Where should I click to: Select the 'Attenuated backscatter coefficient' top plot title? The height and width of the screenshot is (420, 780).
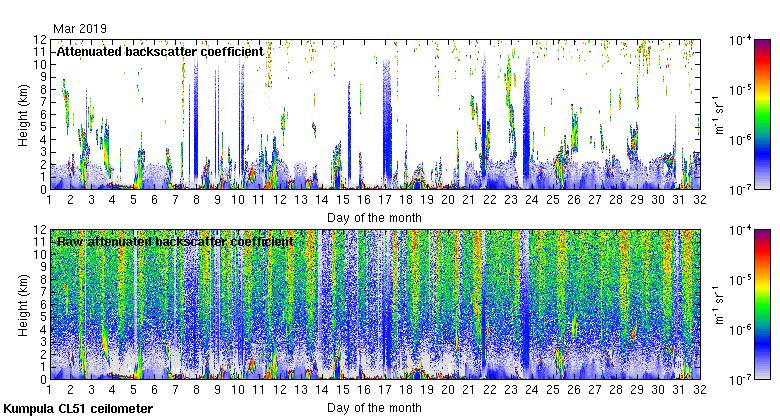pos(160,51)
